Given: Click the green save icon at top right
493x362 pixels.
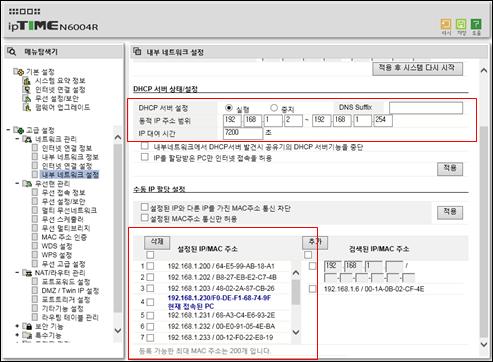Looking at the screenshot, I should [x=461, y=24].
